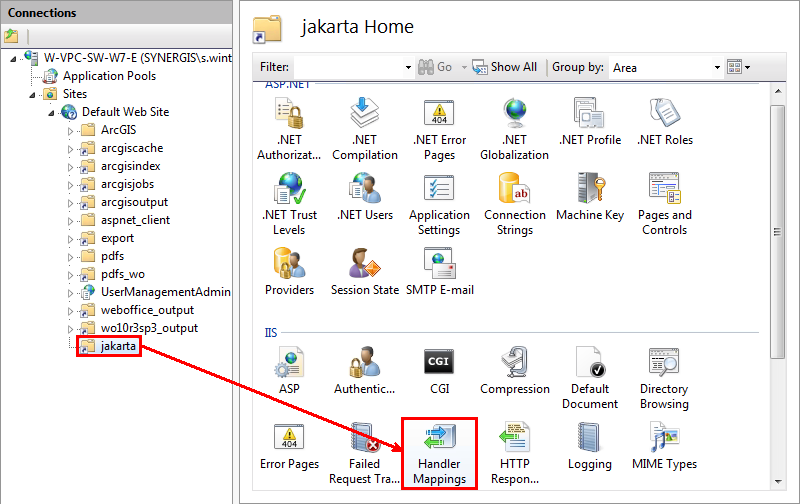Click scrollbar up arrow in features pane
The height and width of the screenshot is (504, 800).
click(778, 91)
